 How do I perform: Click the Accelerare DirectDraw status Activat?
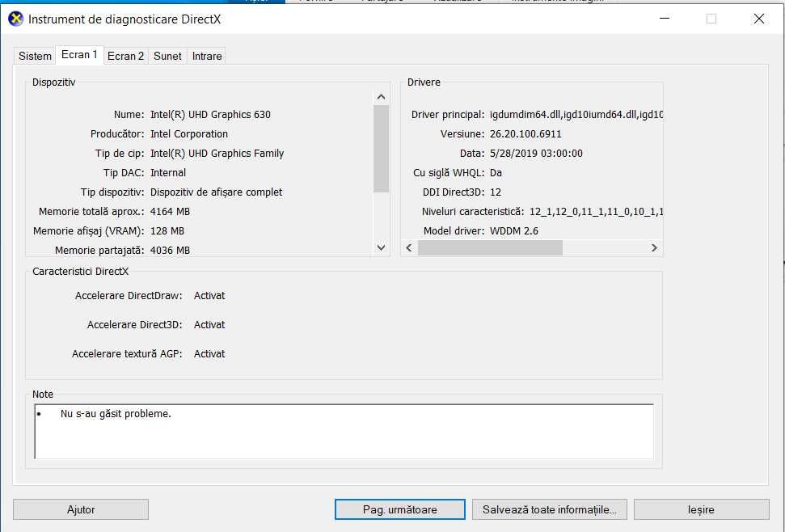pyautogui.click(x=209, y=296)
